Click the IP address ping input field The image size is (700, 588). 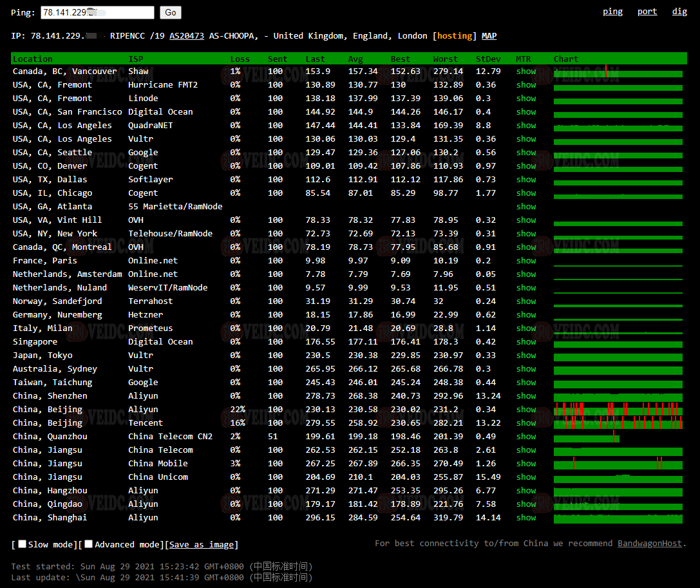[97, 13]
